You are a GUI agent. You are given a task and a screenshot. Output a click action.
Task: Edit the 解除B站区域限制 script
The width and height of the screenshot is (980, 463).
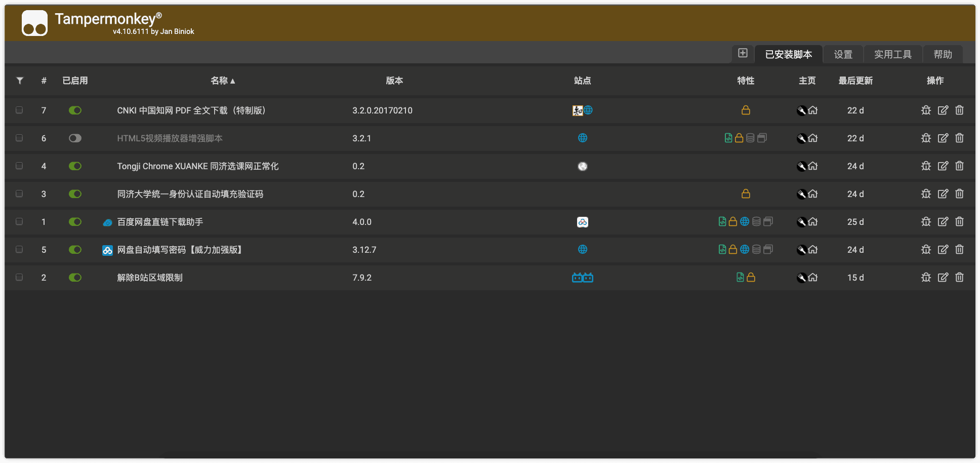click(943, 278)
